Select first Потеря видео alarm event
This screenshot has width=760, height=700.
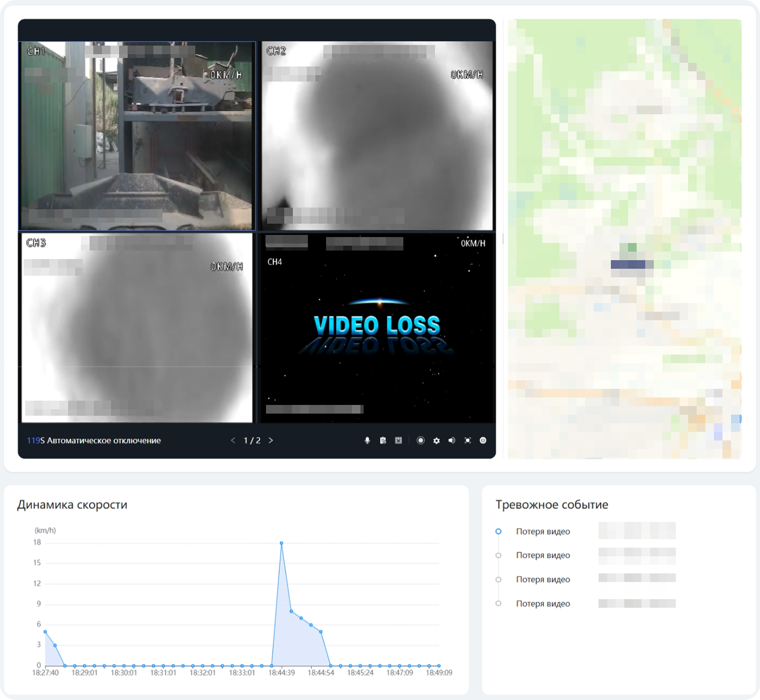(543, 531)
